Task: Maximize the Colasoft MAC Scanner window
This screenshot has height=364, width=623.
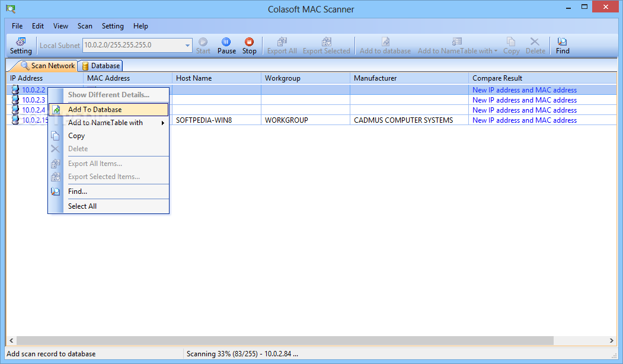Action: [x=584, y=7]
